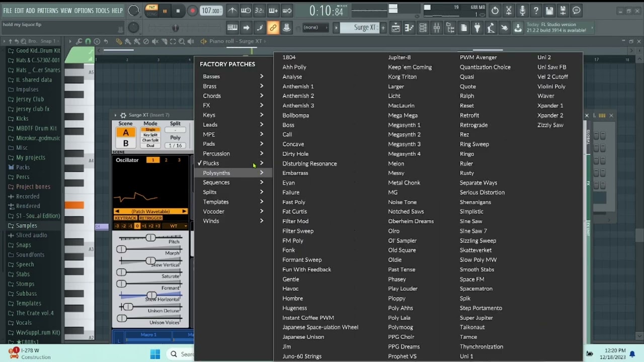Toggle the metronome icon
The image size is (644, 362).
pyautogui.click(x=232, y=11)
